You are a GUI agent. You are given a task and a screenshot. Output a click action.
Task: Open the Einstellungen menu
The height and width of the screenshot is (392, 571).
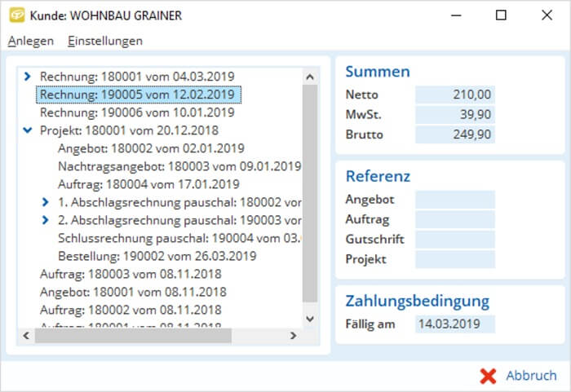point(105,41)
